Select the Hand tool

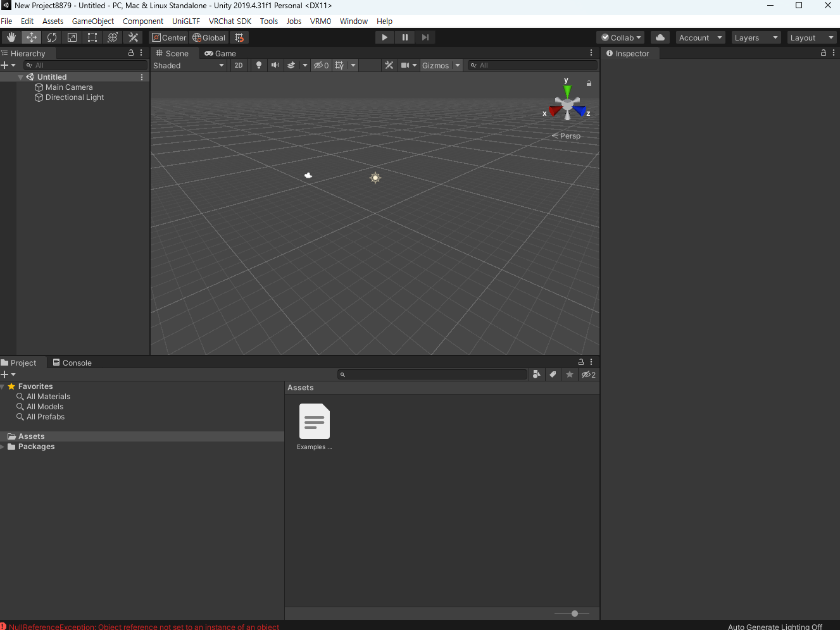pos(11,37)
